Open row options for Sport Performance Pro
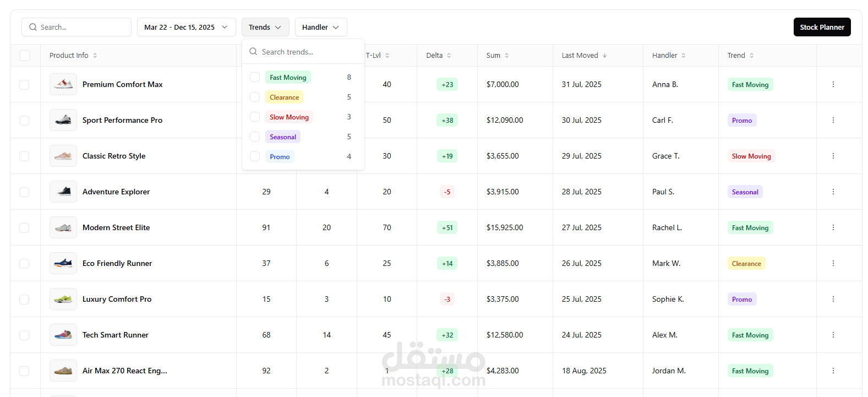 pos(833,120)
